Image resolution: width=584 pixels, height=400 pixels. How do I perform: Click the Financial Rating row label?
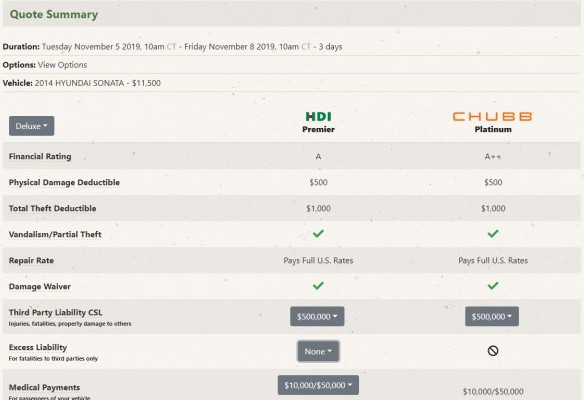click(40, 156)
